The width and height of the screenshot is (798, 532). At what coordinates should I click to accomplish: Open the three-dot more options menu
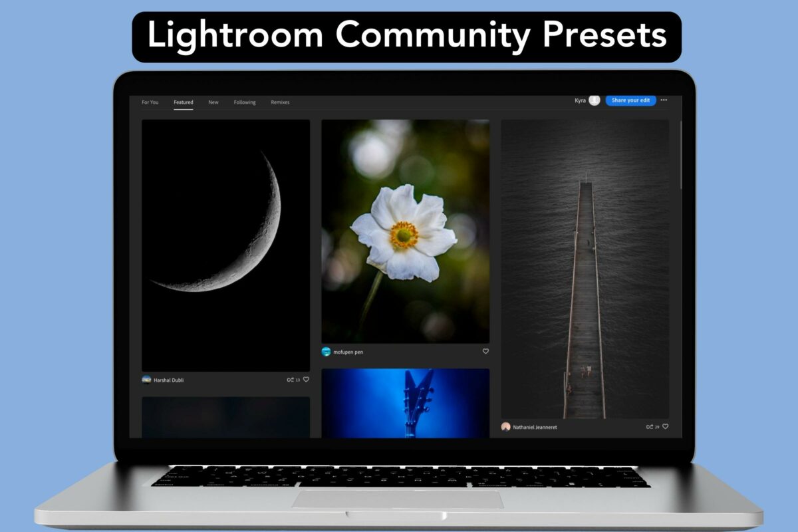(664, 100)
